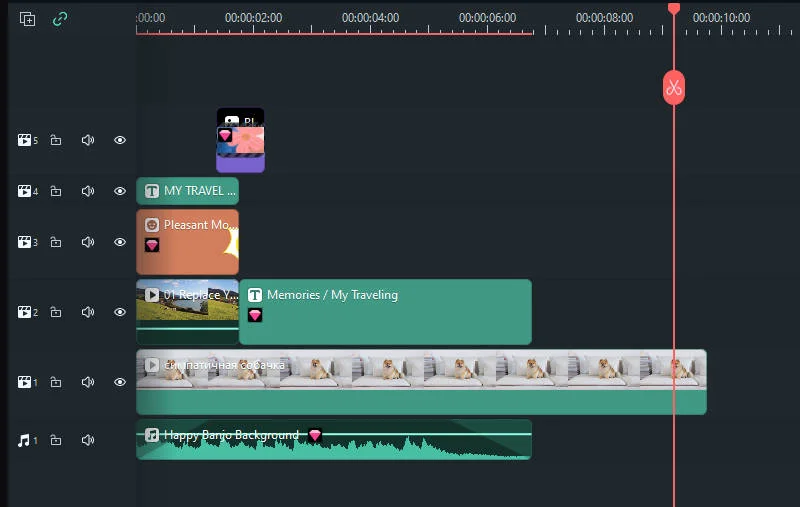Screen dimensions: 800x507
Task: Toggle visibility of video track 4
Action: (120, 191)
